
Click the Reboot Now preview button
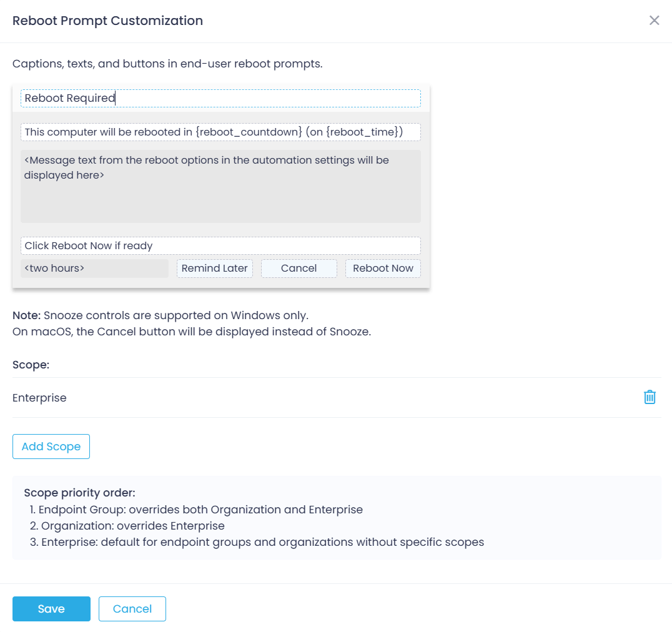click(x=383, y=268)
